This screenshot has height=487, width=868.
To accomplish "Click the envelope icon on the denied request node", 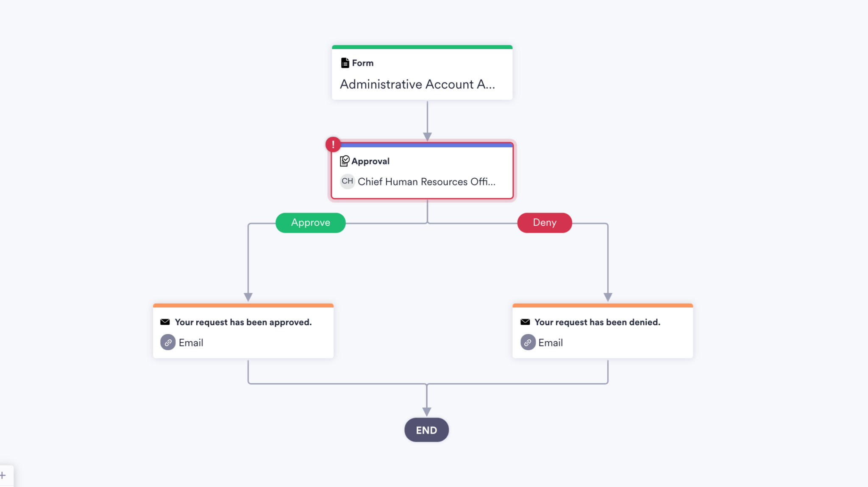I will pyautogui.click(x=525, y=322).
